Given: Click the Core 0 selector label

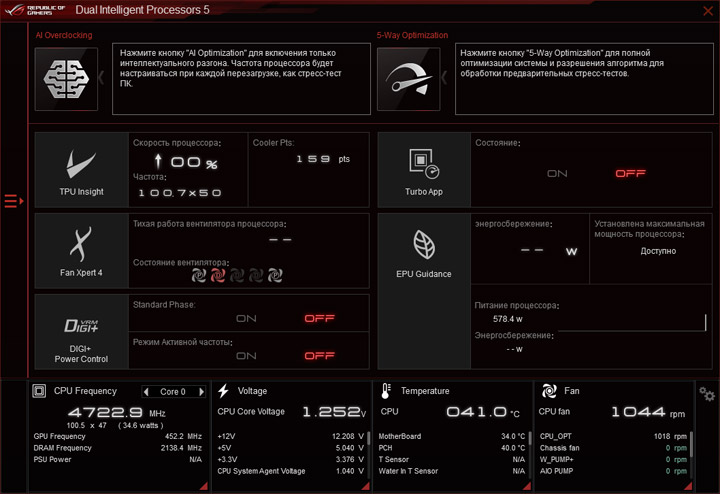Looking at the screenshot, I should tap(173, 392).
